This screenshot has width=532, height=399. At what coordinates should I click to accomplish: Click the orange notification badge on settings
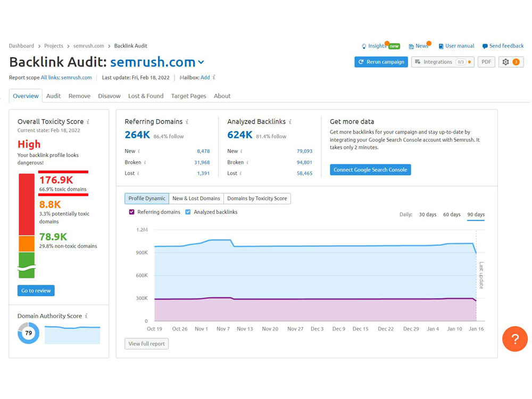516,62
